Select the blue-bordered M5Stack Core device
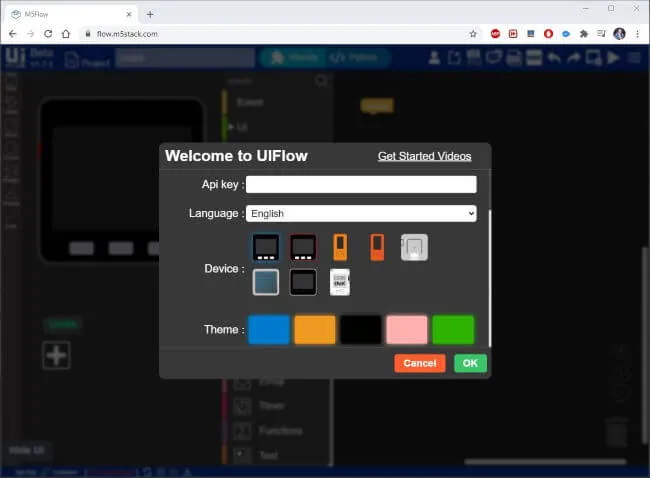 (266, 247)
